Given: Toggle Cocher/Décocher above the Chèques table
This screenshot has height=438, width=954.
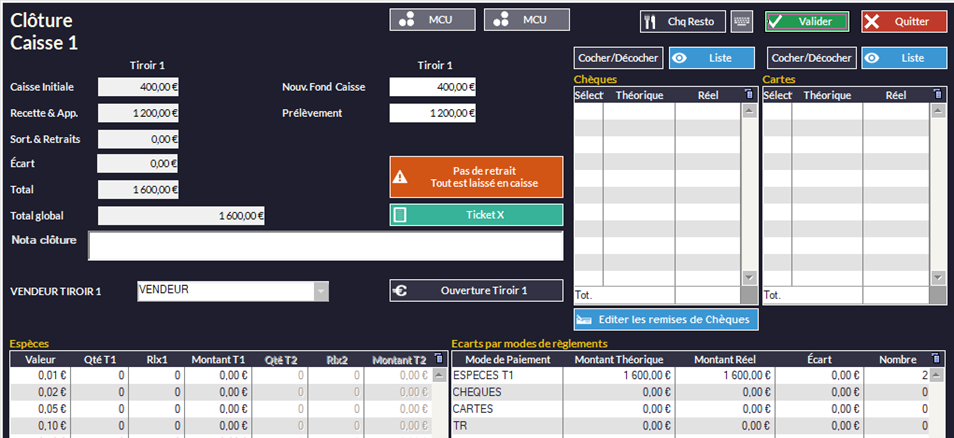Looking at the screenshot, I should pos(618,58).
